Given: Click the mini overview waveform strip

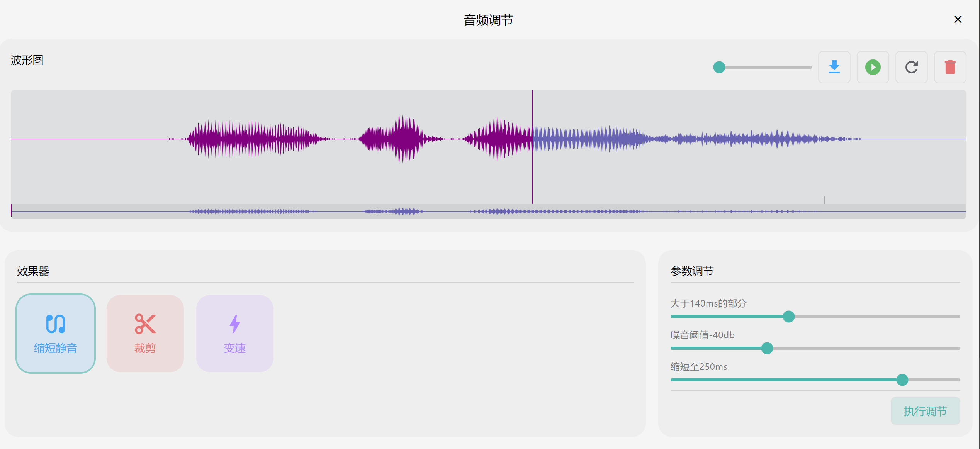Looking at the screenshot, I should coord(489,212).
